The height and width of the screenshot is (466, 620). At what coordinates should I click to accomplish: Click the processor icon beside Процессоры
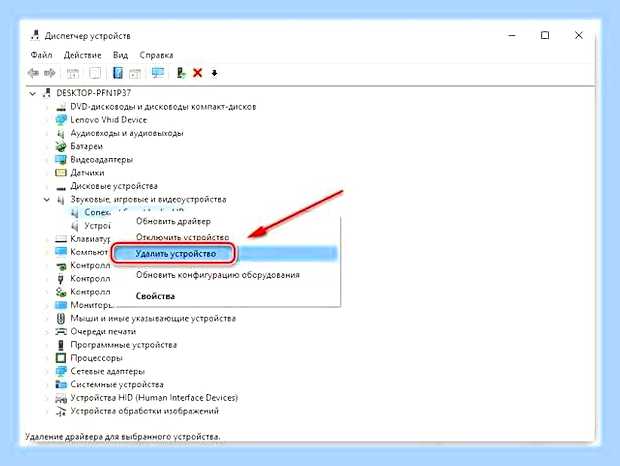tap(61, 358)
